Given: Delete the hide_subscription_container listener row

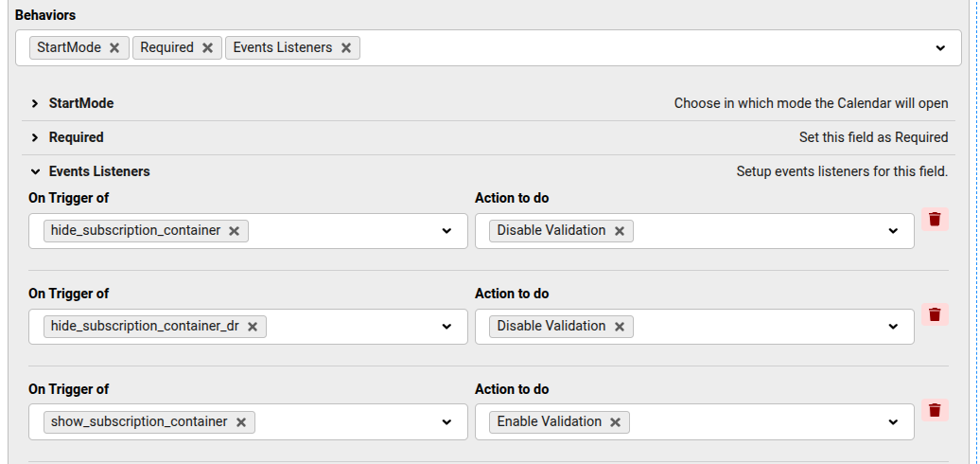Looking at the screenshot, I should (935, 220).
